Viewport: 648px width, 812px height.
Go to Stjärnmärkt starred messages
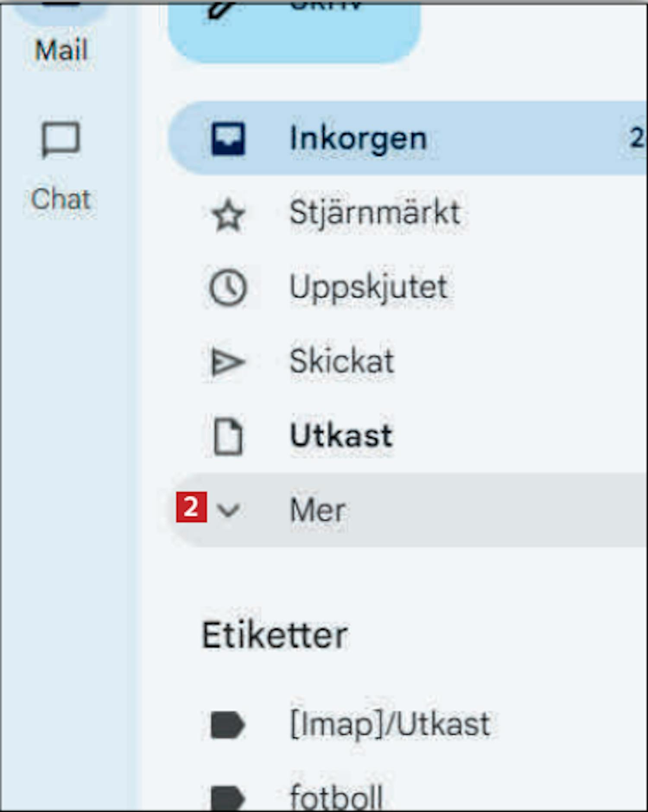click(375, 213)
